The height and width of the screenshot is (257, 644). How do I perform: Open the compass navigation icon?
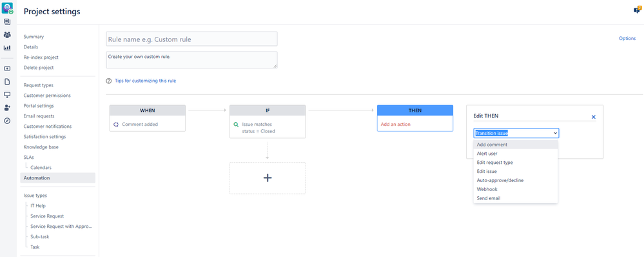7,121
